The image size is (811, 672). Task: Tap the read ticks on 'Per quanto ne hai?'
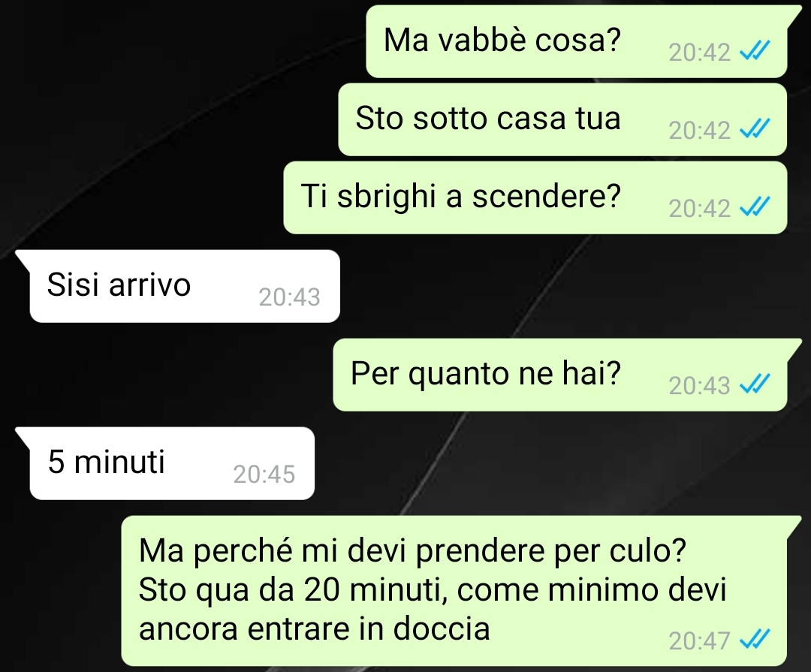pos(755,384)
